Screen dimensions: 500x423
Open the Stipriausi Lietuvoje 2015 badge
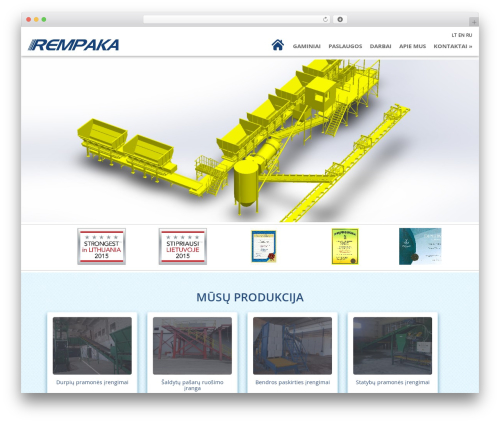click(183, 246)
